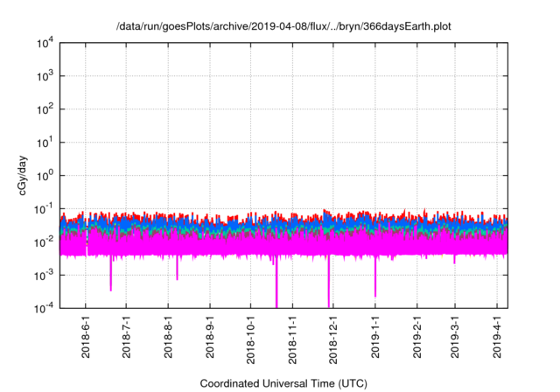This screenshot has height=392, width=560.
Task: Click the 10^0 y-axis tick label
Action: point(45,175)
